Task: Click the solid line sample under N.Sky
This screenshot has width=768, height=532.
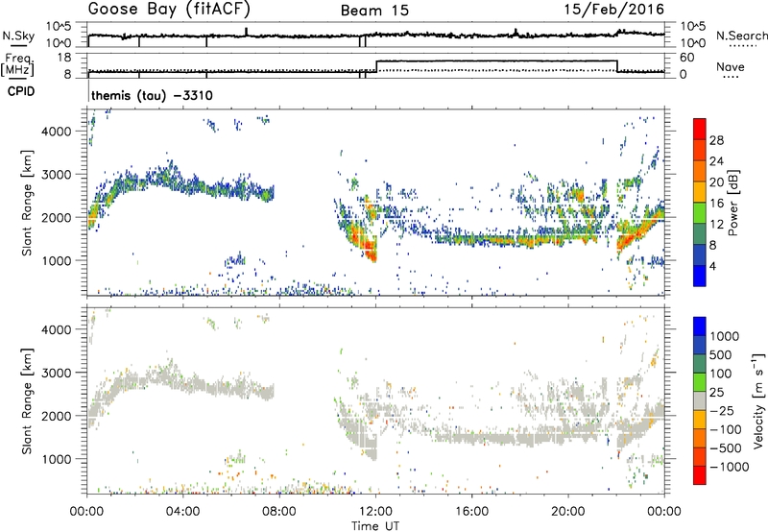Action: pos(18,46)
